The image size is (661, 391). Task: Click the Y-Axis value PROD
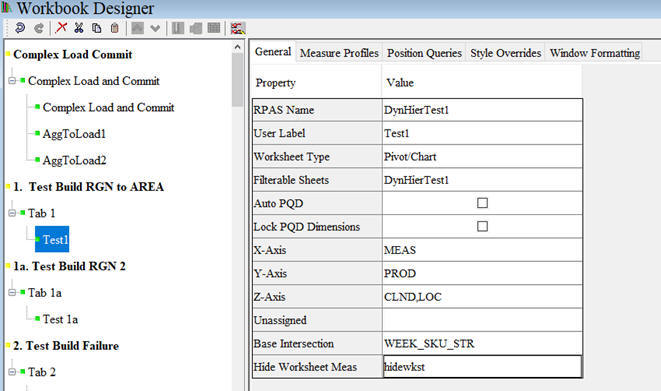pyautogui.click(x=482, y=273)
